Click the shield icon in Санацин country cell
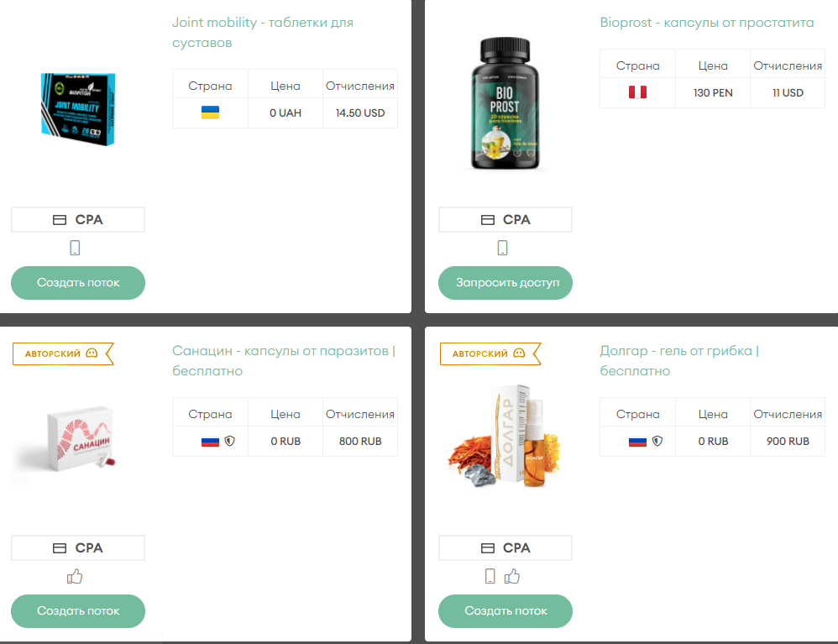Image resolution: width=838 pixels, height=644 pixels. coord(230,441)
